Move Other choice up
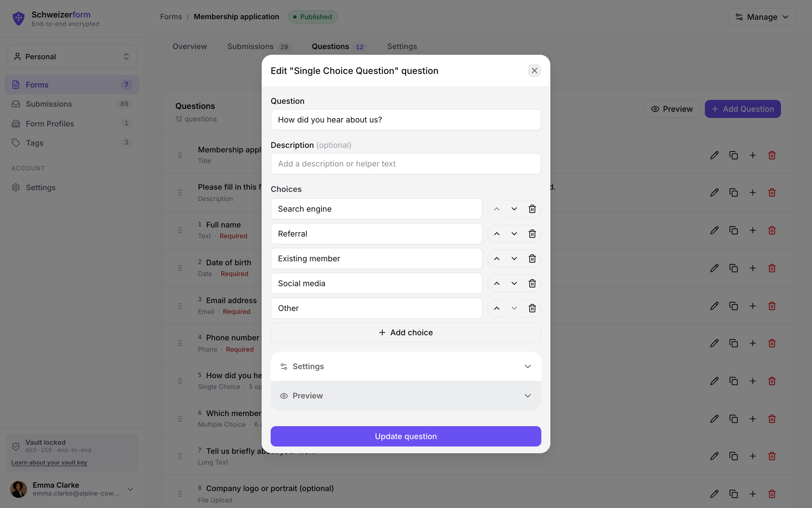 (x=497, y=308)
